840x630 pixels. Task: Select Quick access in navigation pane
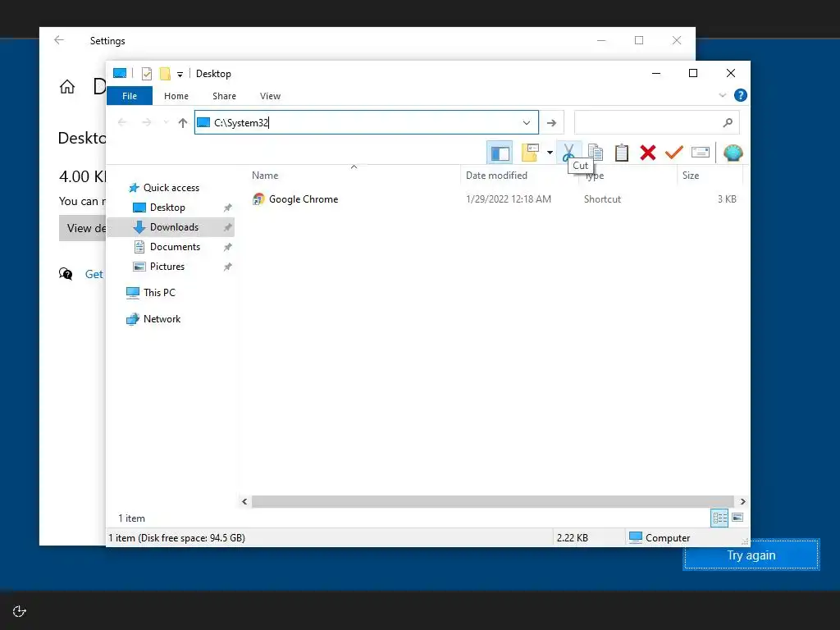click(171, 188)
